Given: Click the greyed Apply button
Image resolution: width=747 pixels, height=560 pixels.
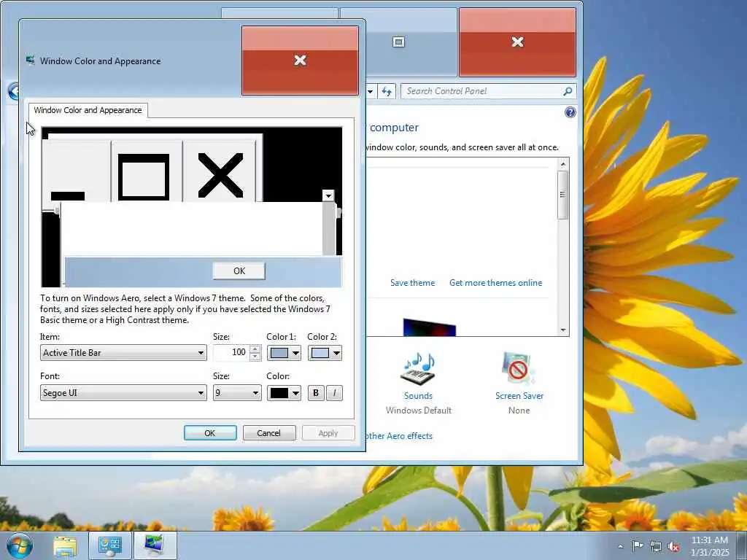Looking at the screenshot, I should click(328, 433).
